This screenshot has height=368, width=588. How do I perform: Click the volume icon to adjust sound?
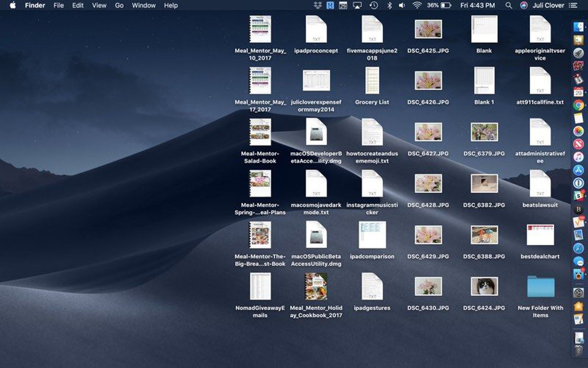point(402,5)
